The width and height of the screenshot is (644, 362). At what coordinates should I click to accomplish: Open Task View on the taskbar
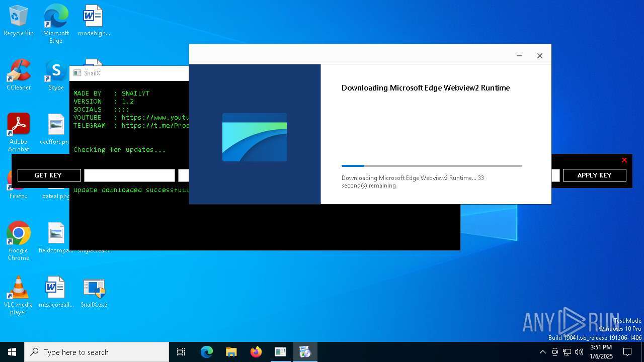click(x=181, y=352)
